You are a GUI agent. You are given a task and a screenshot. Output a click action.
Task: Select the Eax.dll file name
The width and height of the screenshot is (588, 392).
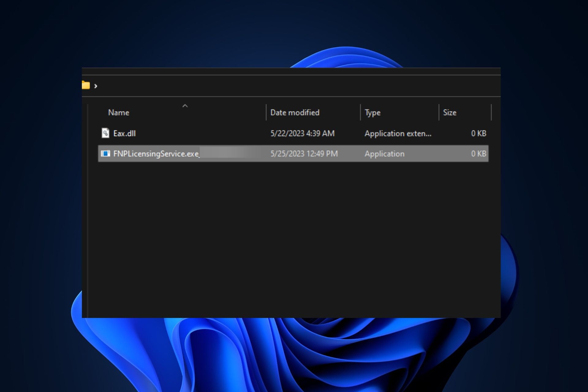pos(124,134)
